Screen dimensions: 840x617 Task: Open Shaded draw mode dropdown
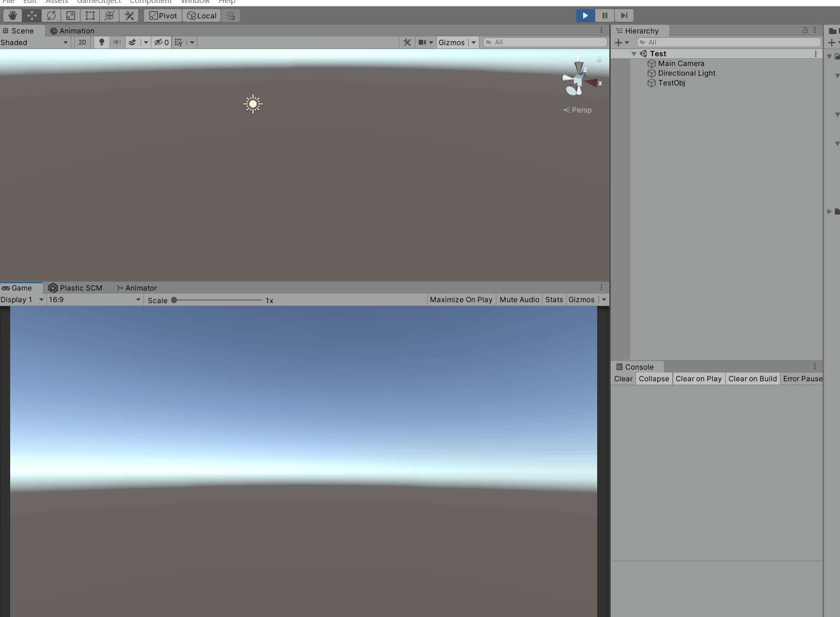35,42
